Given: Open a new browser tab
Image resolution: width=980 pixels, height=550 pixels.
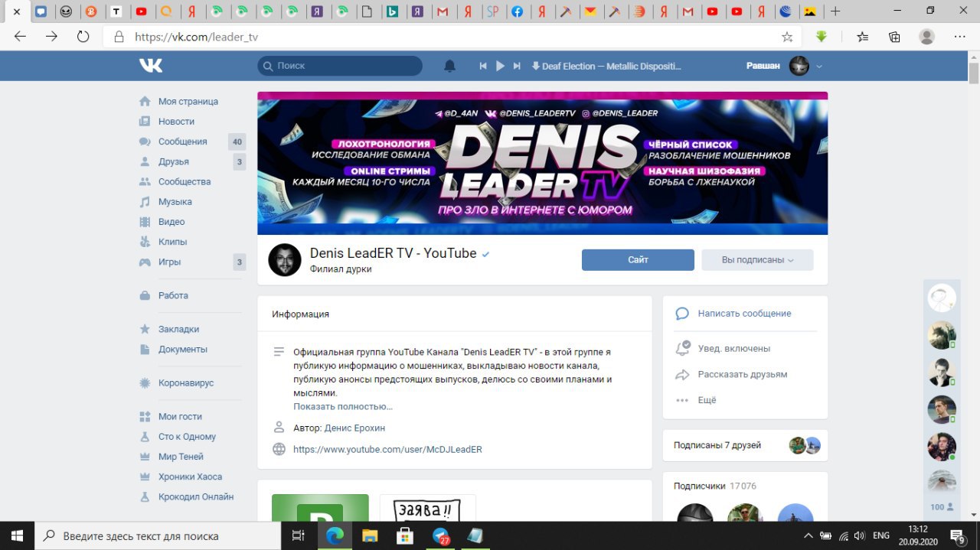Looking at the screenshot, I should (835, 11).
